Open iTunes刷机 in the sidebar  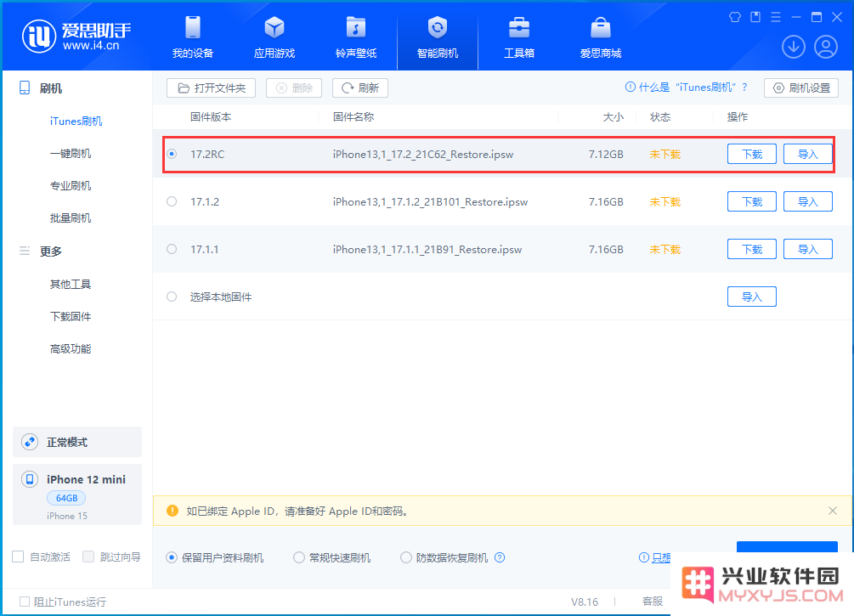[x=76, y=121]
